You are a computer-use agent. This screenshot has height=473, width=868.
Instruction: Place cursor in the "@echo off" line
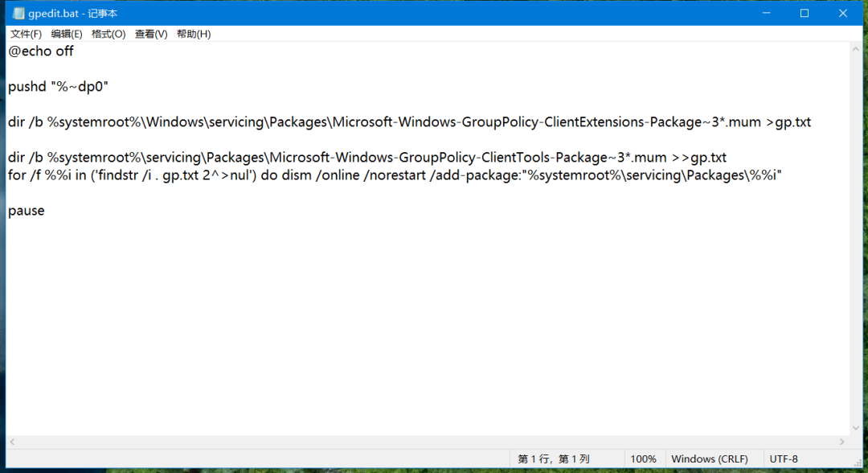[40, 51]
